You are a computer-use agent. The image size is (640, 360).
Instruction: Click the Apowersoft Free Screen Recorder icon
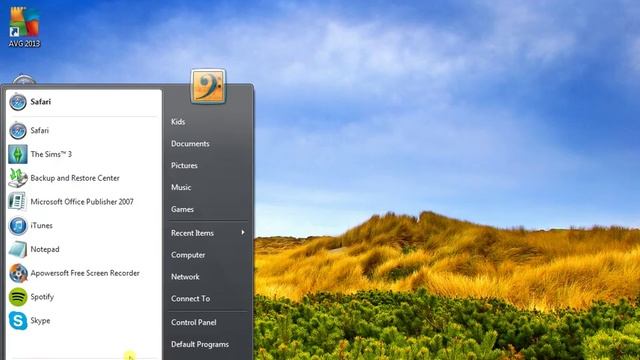(x=18, y=273)
